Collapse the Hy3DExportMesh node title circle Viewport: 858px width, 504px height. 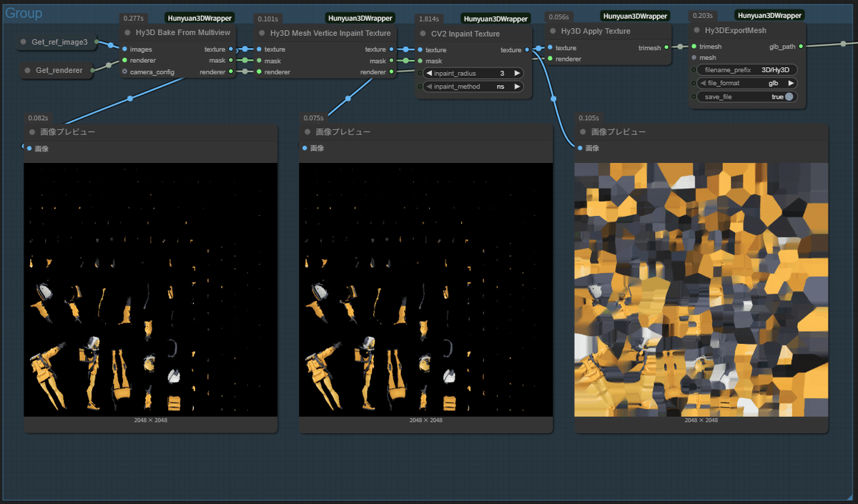697,30
